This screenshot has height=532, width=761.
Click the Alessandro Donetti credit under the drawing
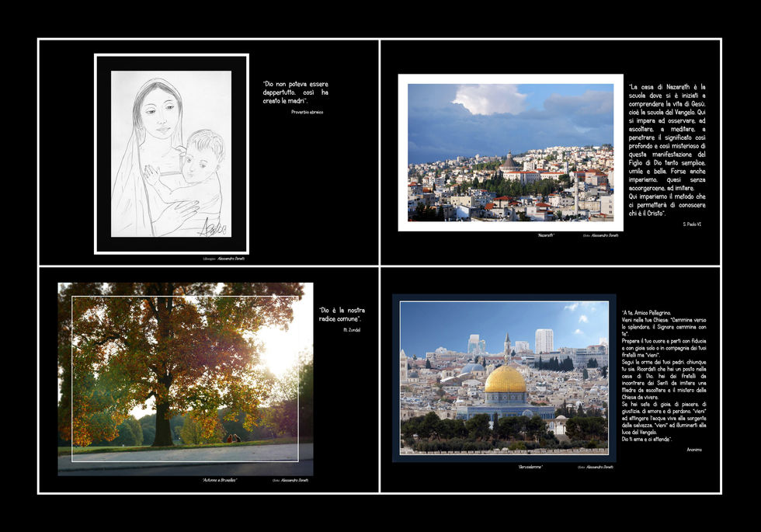pyautogui.click(x=224, y=259)
